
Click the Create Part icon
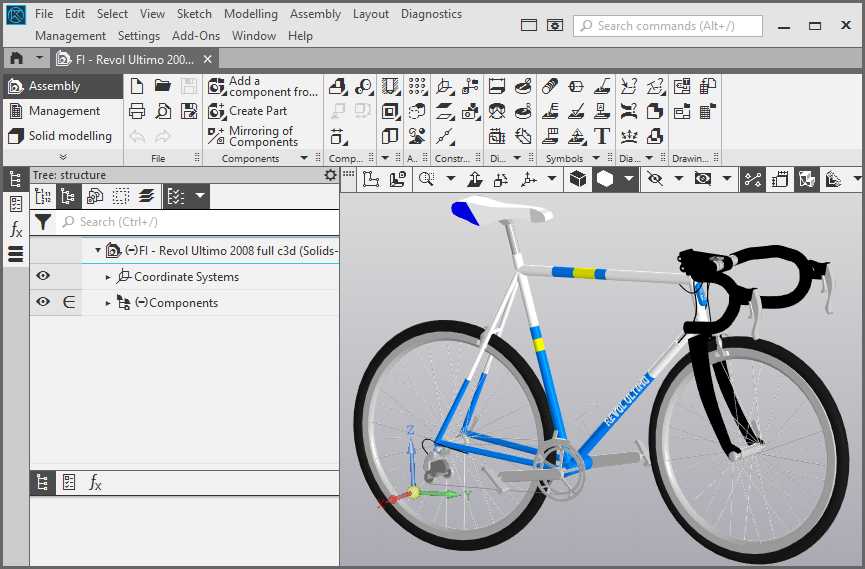click(217, 111)
